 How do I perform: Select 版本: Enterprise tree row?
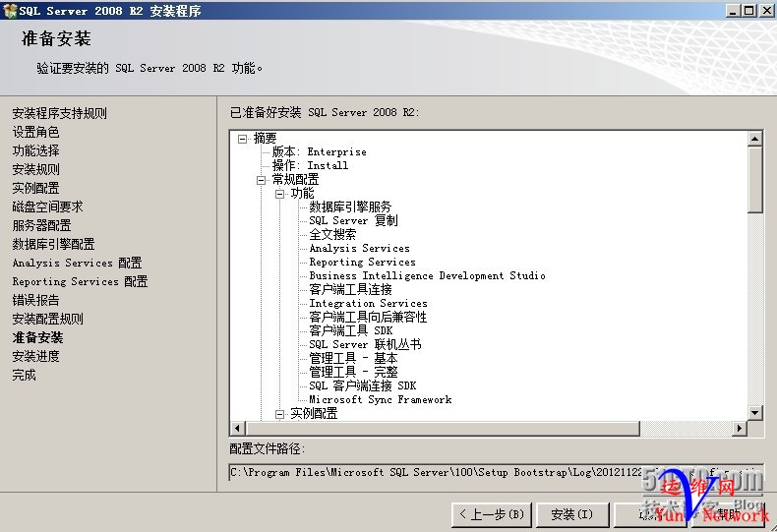[x=320, y=152]
